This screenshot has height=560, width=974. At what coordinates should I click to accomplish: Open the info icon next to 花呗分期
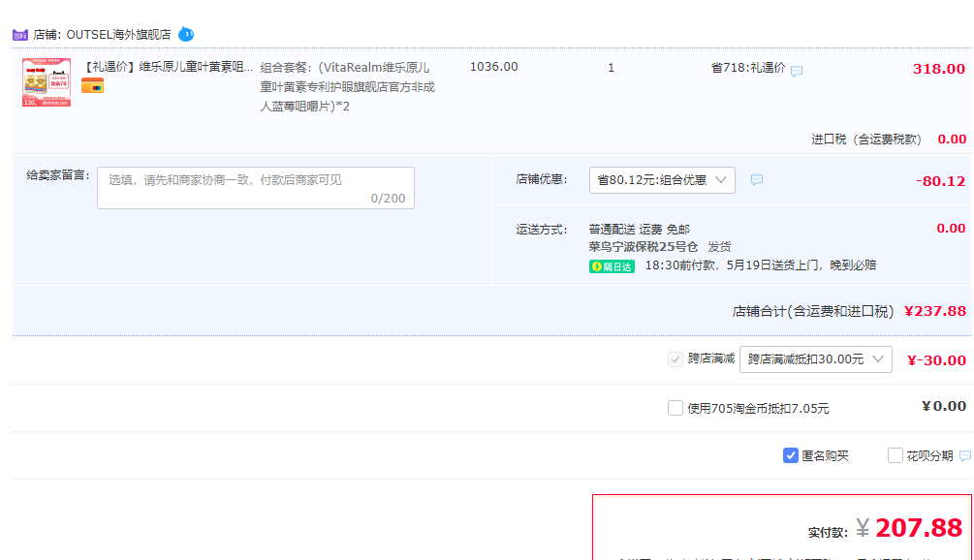(965, 455)
